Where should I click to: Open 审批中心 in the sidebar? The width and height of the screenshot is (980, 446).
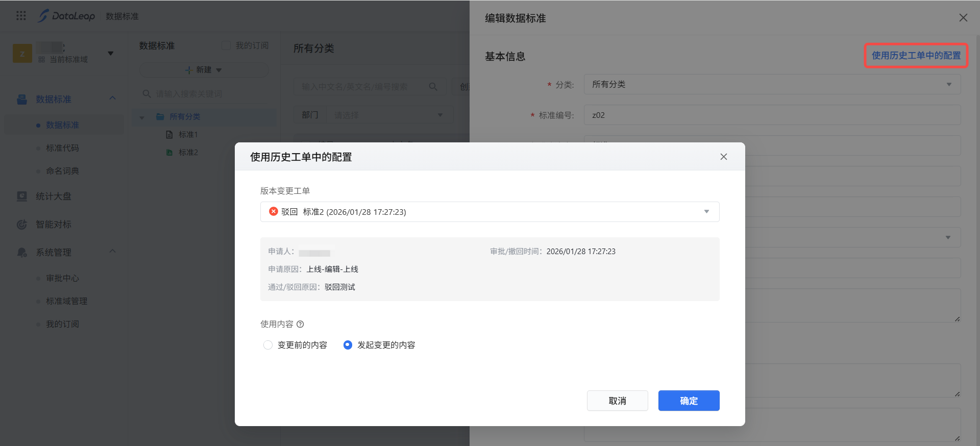(62, 278)
